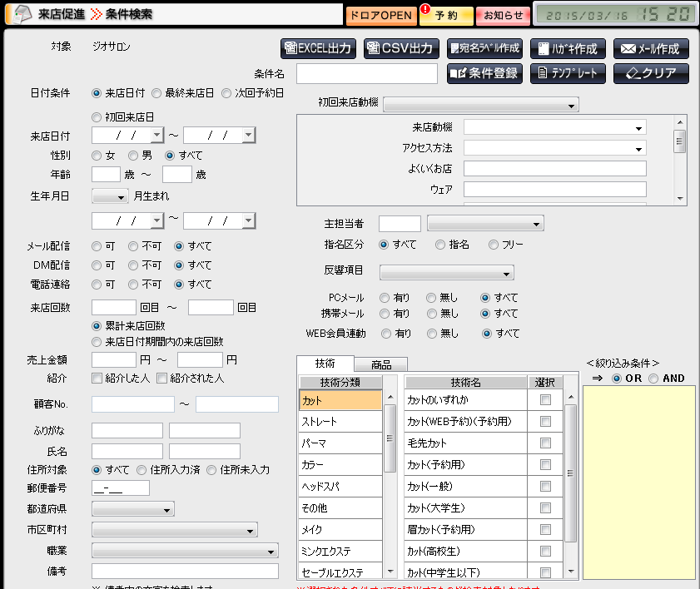The width and height of the screenshot is (700, 589).
Task: Open 宛名ラベル作成 address label maker
Action: [x=484, y=49]
